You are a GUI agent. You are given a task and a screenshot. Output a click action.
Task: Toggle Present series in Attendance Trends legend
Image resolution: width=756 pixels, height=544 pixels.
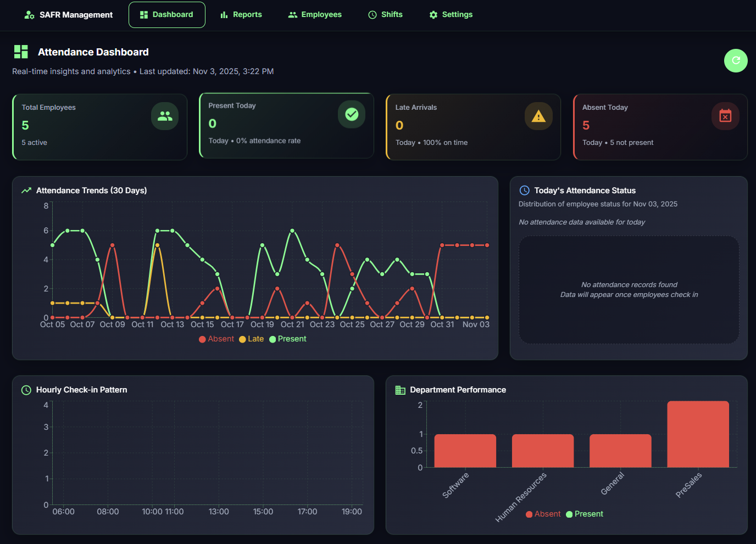287,339
